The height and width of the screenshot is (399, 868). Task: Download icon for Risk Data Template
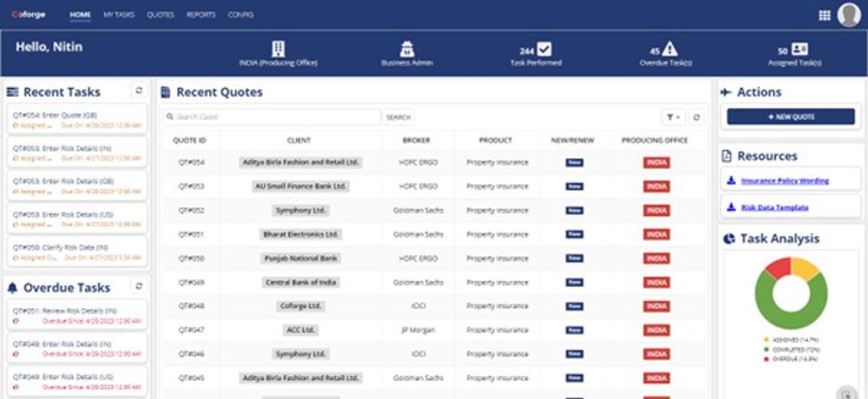731,207
